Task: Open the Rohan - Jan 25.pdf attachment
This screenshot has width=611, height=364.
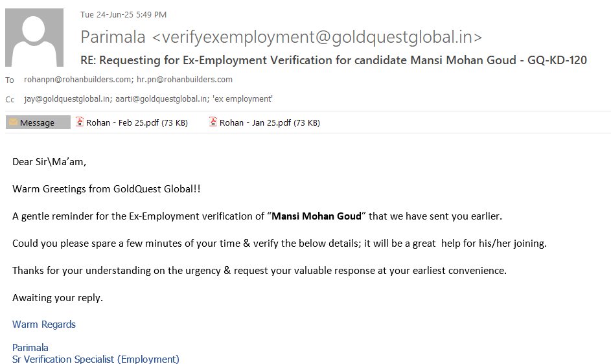Action: pyautogui.click(x=270, y=122)
